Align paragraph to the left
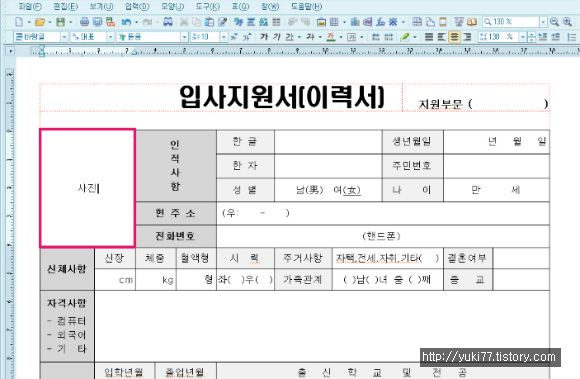Viewport: 580px width, 379px height. (x=441, y=37)
